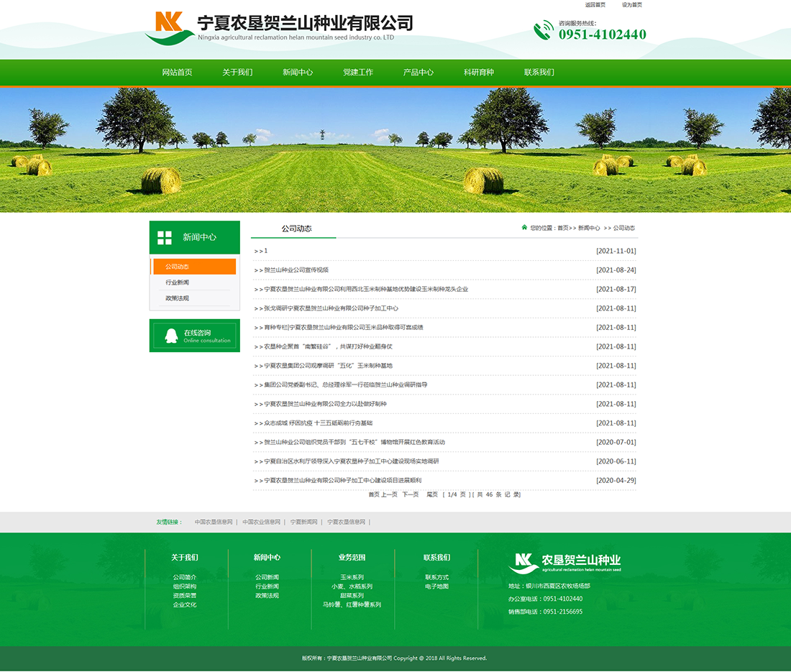Image resolution: width=791 pixels, height=672 pixels.
Task: Click the white NK logo in footer
Action: [x=523, y=563]
